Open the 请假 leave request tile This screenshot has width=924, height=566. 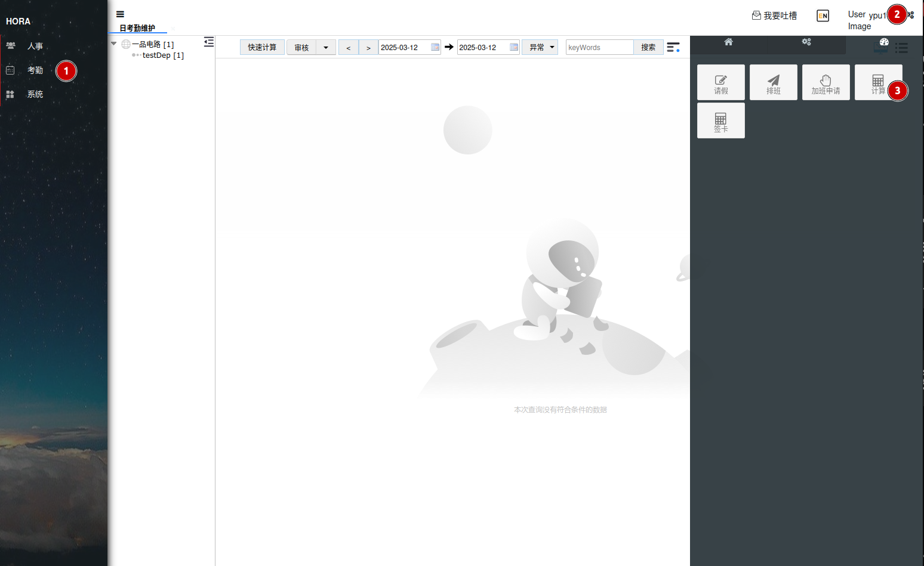click(720, 82)
